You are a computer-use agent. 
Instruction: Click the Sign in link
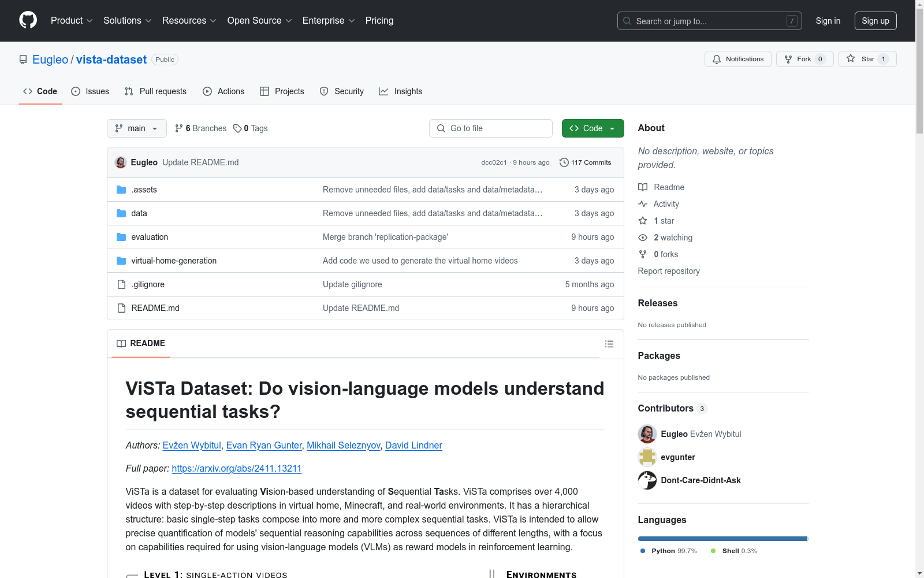click(x=828, y=21)
